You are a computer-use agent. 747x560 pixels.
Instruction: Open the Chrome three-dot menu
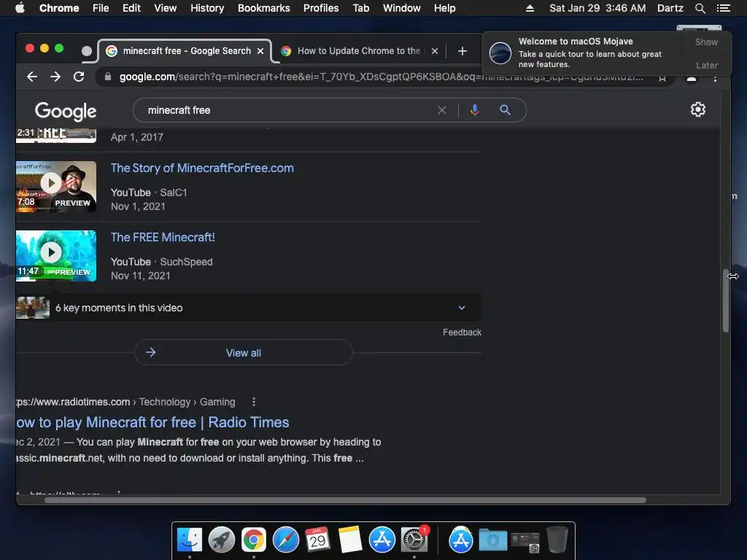[x=715, y=79]
